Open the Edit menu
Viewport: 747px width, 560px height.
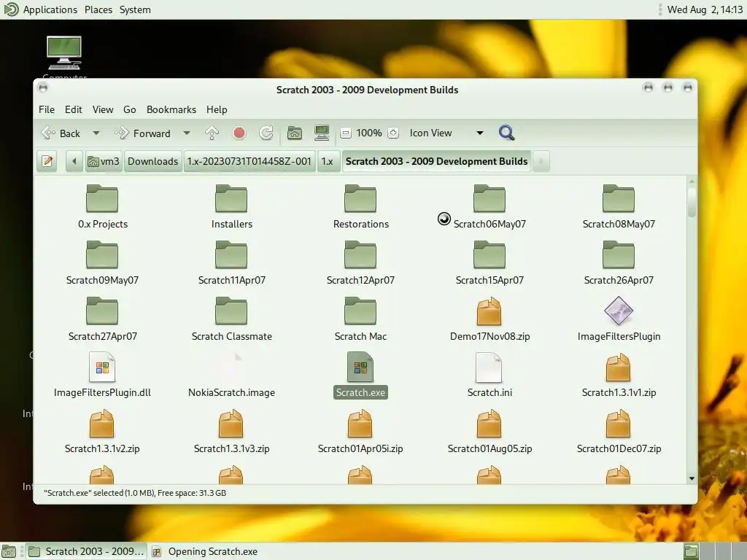click(74, 109)
